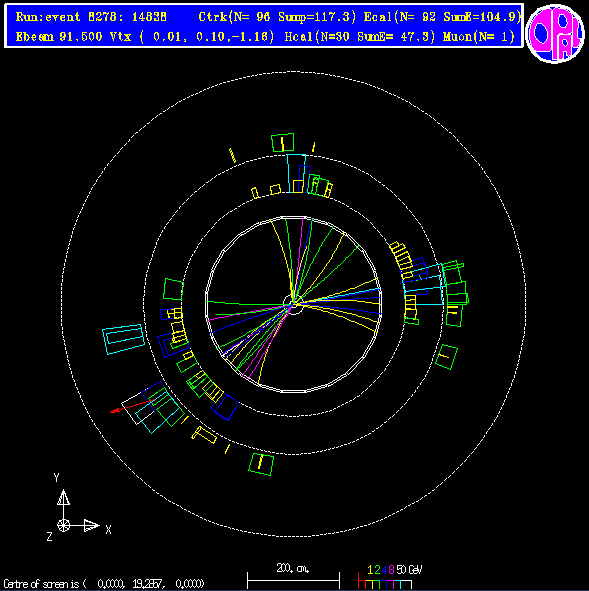Click the Ecal(N= 92 SumE=104.9) readout

click(442, 17)
